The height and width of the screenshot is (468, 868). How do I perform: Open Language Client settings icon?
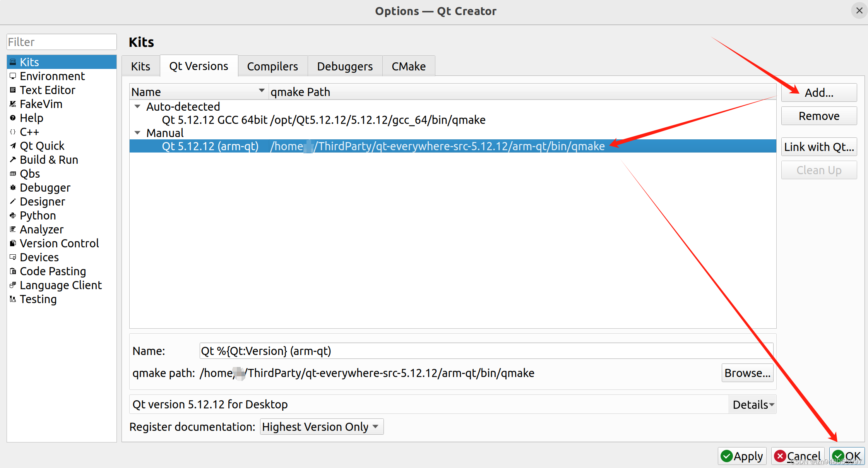(13, 285)
